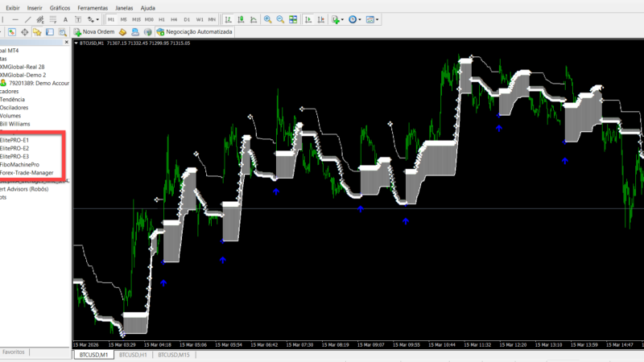Select the equidistant channel tool
This screenshot has height=362, width=644.
tap(39, 19)
